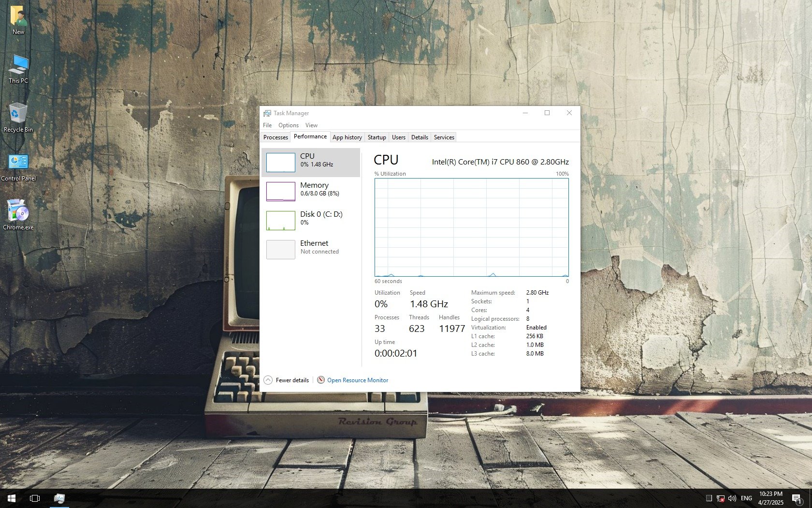Open the File menu
Image resolution: width=812 pixels, height=508 pixels.
point(267,125)
